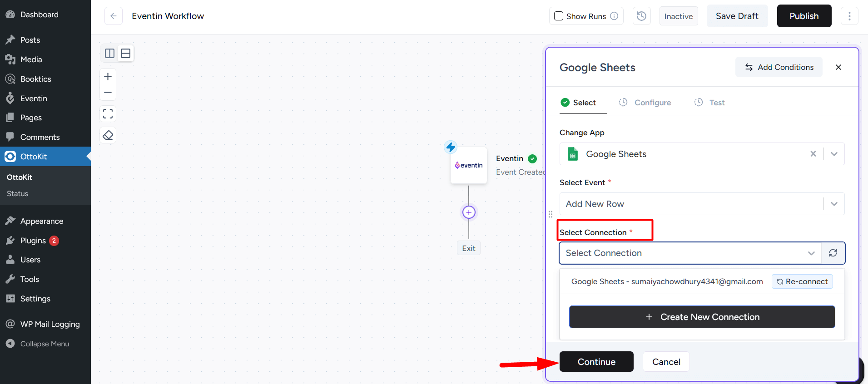
Task: Switch to horizontal split layout icon
Action: point(126,53)
